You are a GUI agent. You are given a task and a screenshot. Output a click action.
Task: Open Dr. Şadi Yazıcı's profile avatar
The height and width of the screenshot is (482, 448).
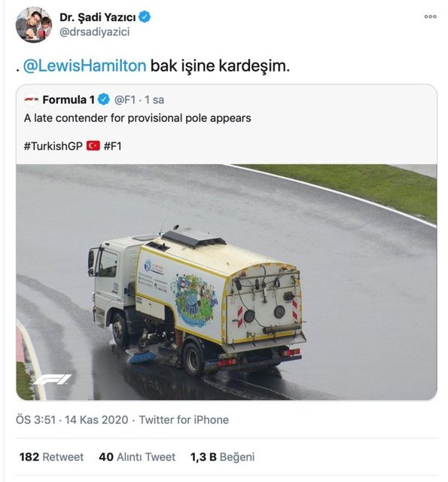click(34, 25)
